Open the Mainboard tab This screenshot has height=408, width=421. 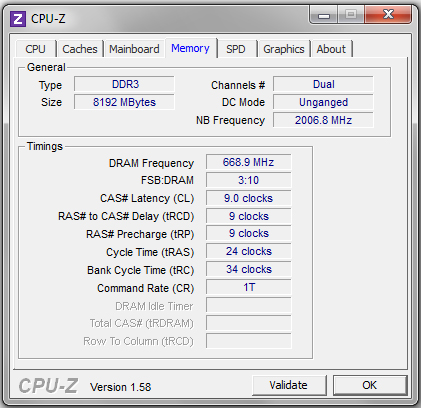tap(134, 49)
